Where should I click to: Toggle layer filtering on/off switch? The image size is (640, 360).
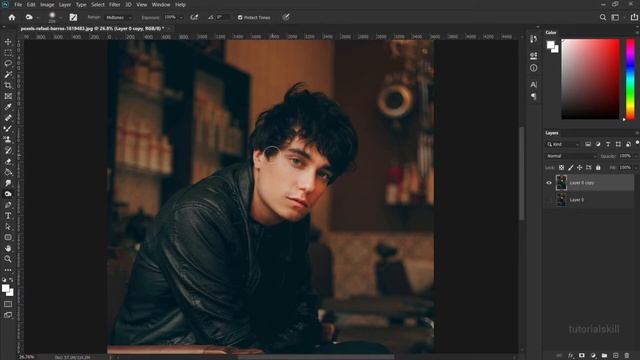coord(637,143)
